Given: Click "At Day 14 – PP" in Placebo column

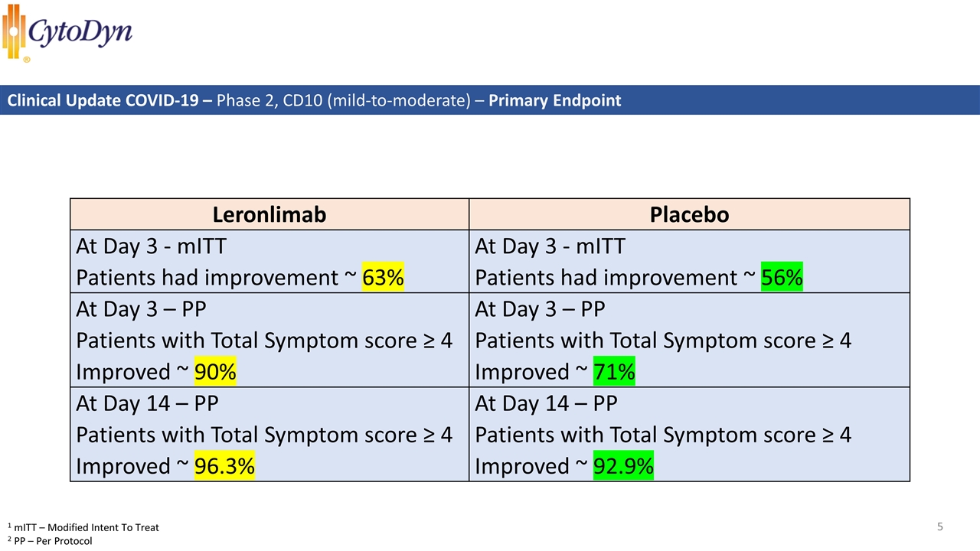Looking at the screenshot, I should pyautogui.click(x=546, y=403).
